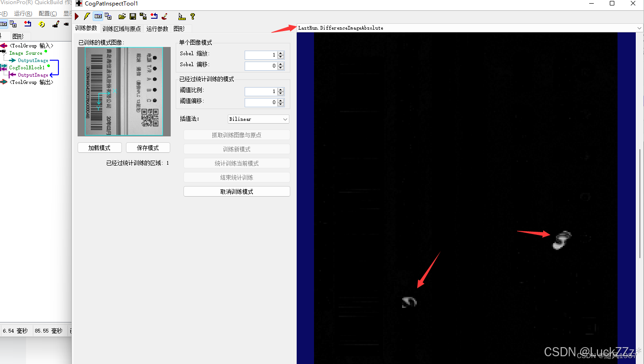Click the floating display window icon in CogPatInspectTool

click(108, 16)
